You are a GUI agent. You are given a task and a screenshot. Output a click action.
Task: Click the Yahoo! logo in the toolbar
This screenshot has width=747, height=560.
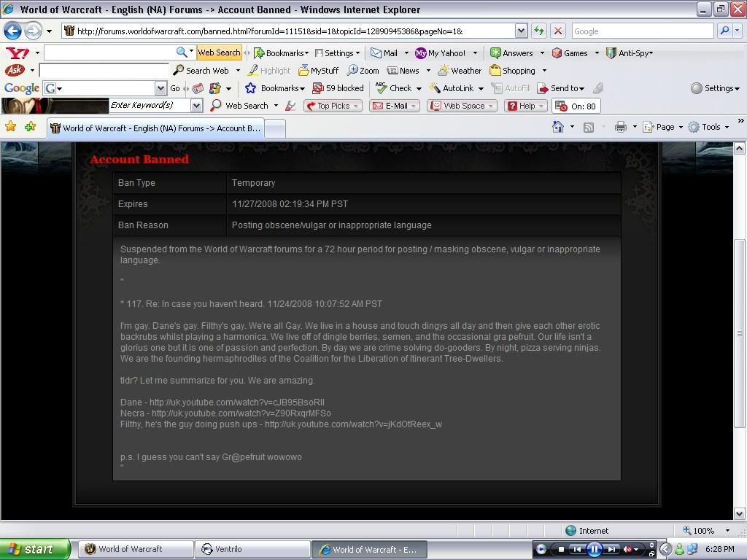[x=18, y=52]
